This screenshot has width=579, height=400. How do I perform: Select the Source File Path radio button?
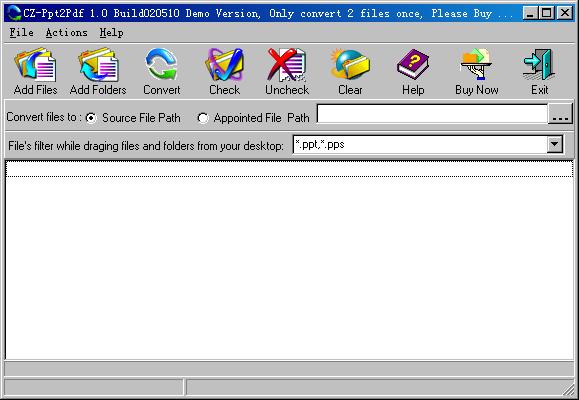tap(91, 118)
